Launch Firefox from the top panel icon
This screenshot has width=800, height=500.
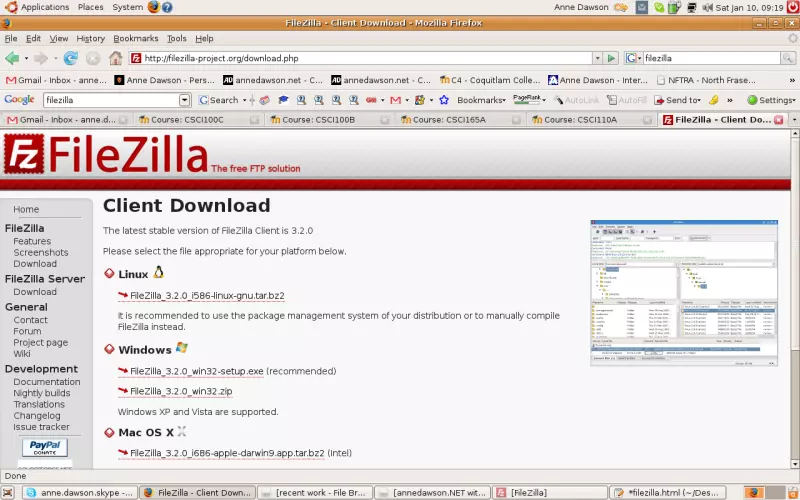[153, 7]
